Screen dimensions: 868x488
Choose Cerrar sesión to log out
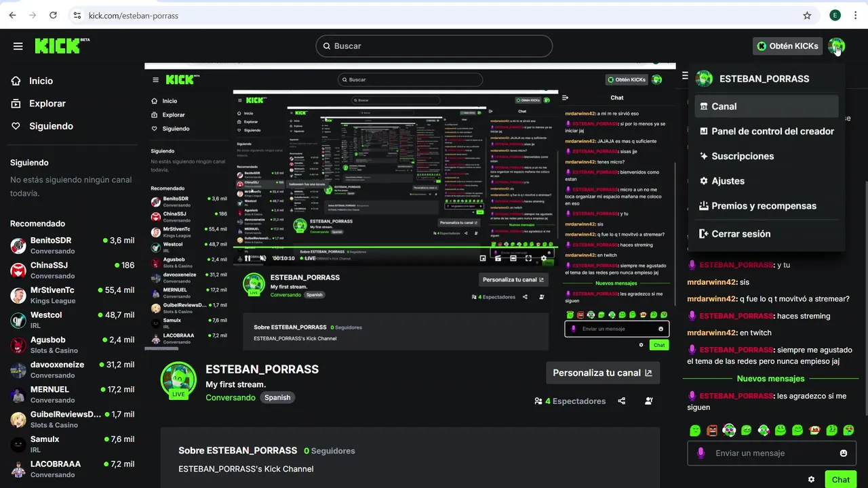(x=766, y=234)
